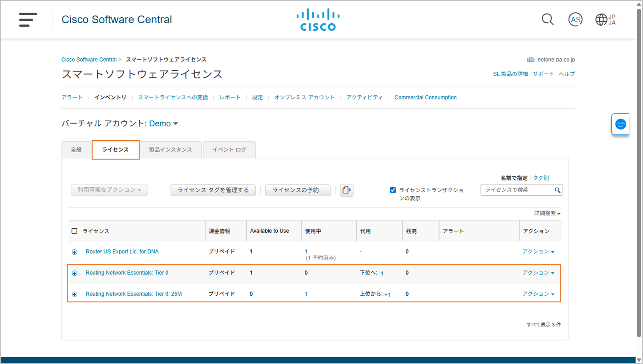Open the Demo virtual account dropdown
643x364 pixels.
pos(163,123)
